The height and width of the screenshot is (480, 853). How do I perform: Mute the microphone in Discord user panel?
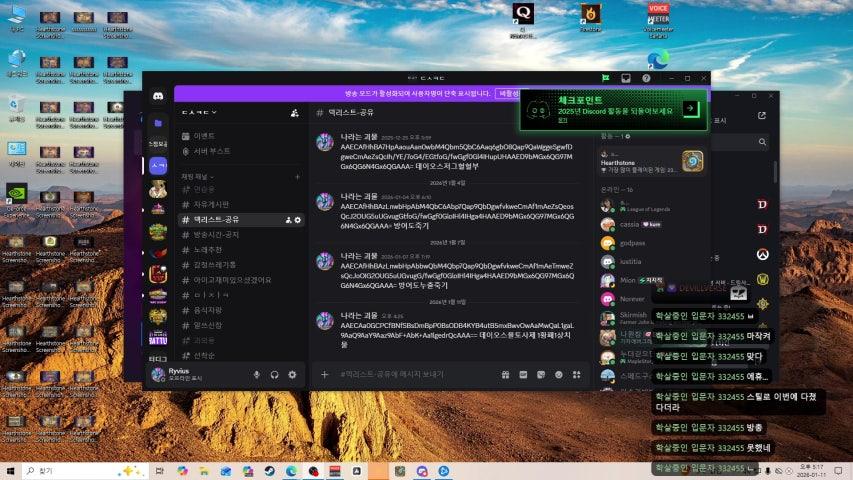(x=257, y=374)
